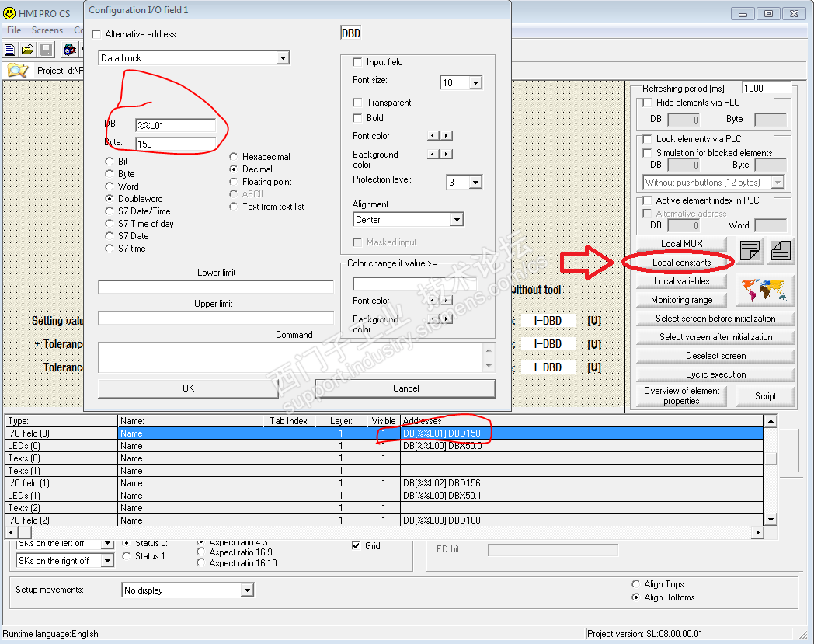Click the Lower limit input field
Image resolution: width=814 pixels, height=644 pixels.
[216, 287]
